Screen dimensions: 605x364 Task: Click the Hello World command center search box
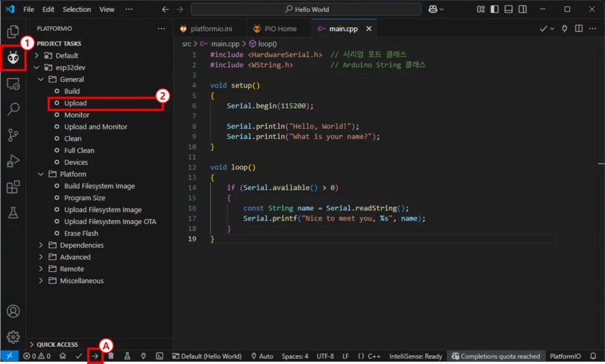pos(306,9)
